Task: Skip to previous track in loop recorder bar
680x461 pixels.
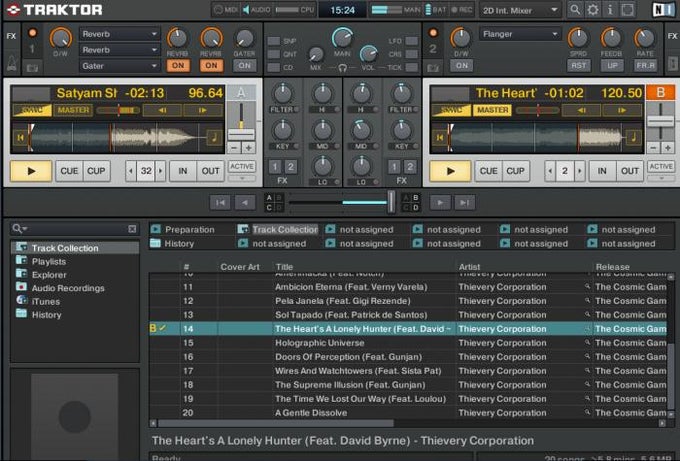Action: coord(220,203)
